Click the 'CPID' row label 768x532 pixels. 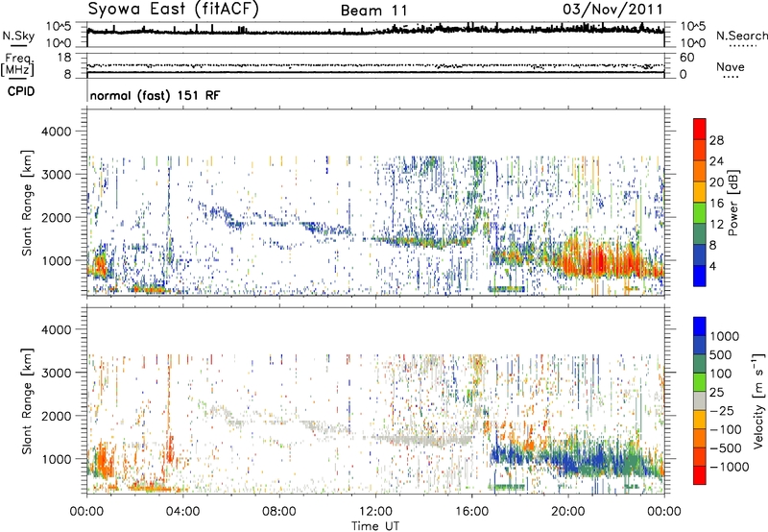coord(21,91)
